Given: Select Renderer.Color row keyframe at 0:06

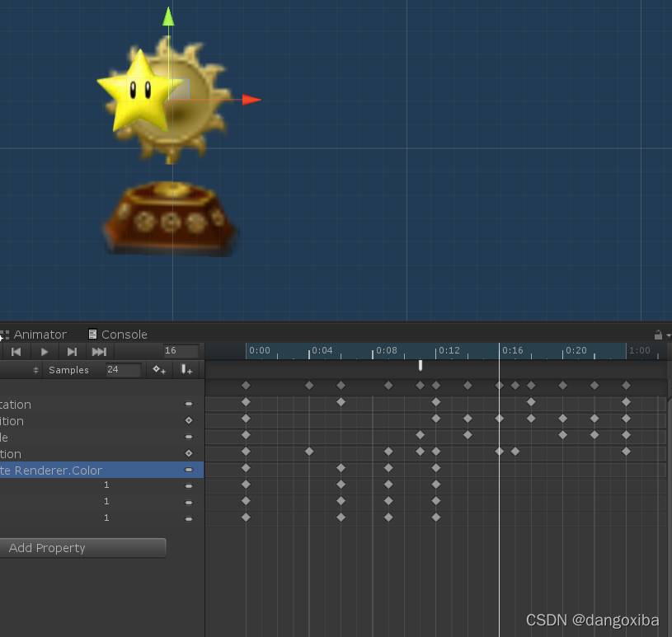Looking at the screenshot, I should (x=341, y=468).
